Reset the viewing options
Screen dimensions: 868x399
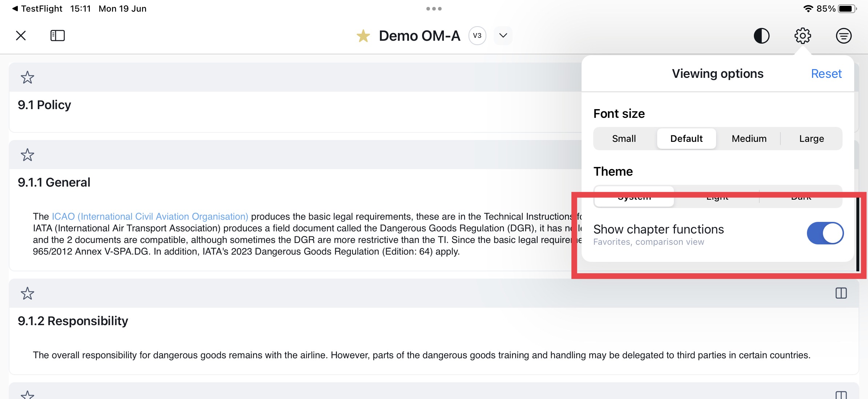pos(826,74)
